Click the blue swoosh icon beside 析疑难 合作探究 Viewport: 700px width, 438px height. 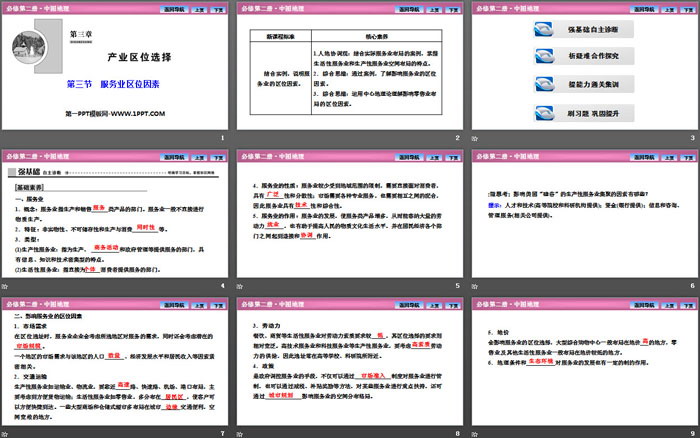pos(544,56)
